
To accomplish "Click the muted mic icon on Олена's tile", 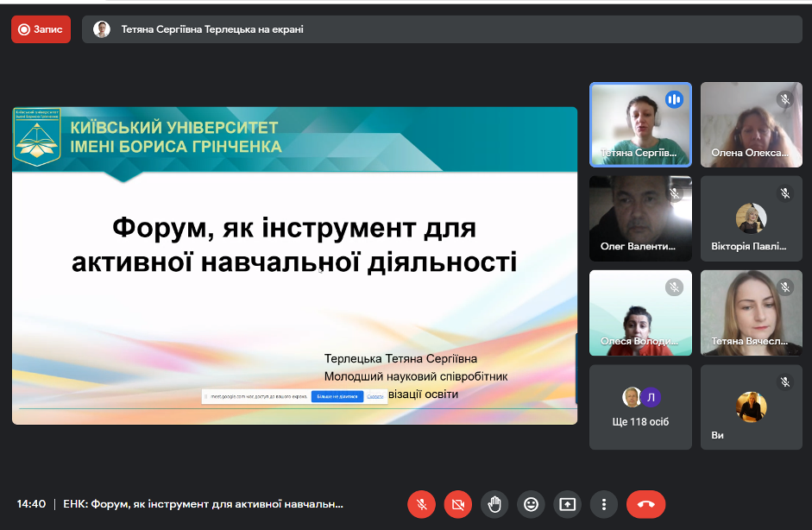I will pyautogui.click(x=784, y=99).
